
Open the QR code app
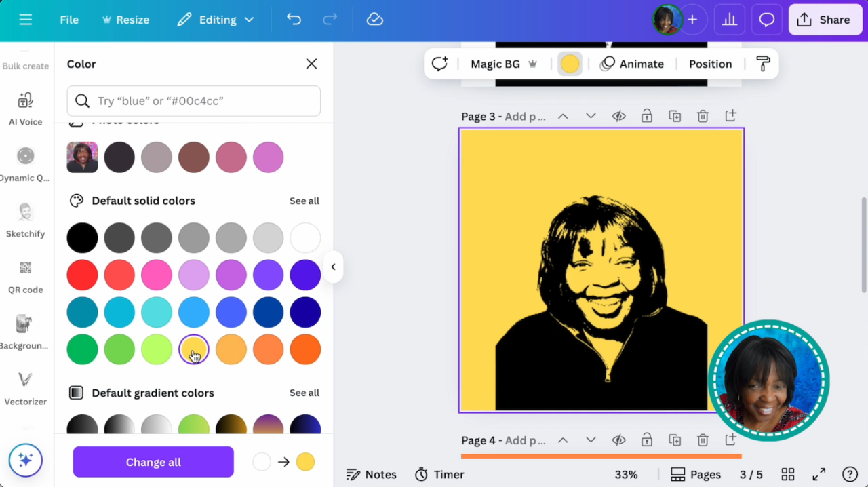25,276
